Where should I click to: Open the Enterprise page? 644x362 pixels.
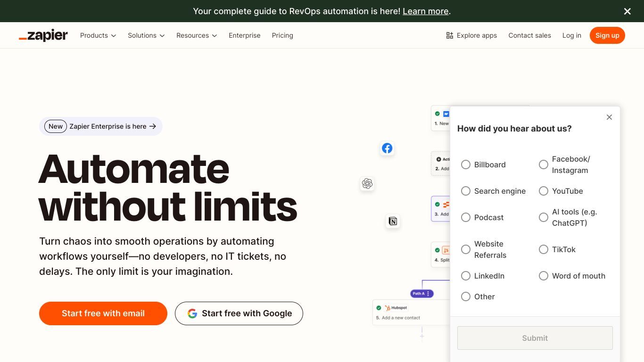click(x=245, y=35)
